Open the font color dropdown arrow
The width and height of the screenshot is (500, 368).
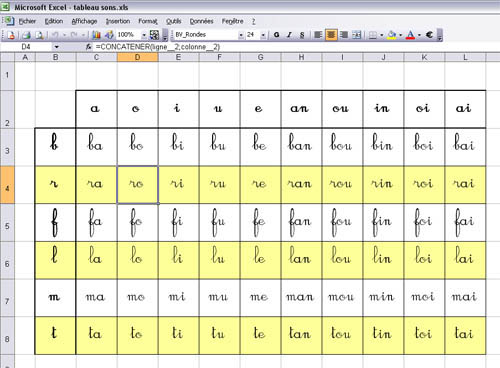pos(419,35)
